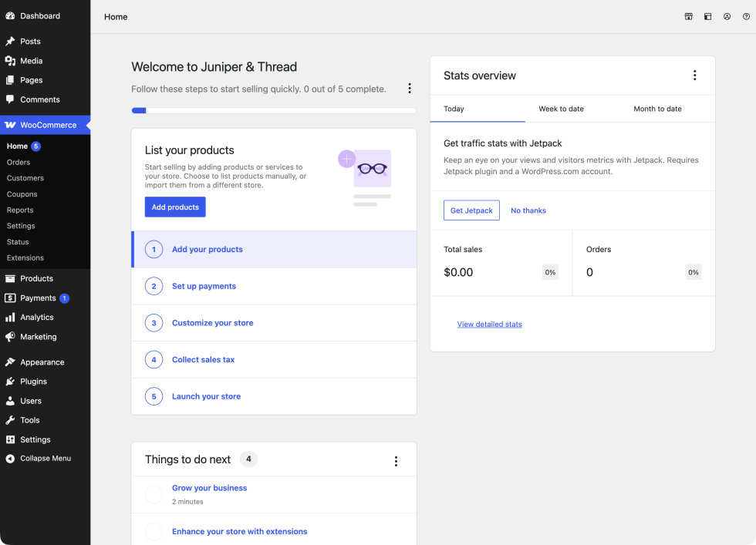The image size is (756, 545).
Task: Click the Analytics bar chart icon
Action: click(x=10, y=317)
